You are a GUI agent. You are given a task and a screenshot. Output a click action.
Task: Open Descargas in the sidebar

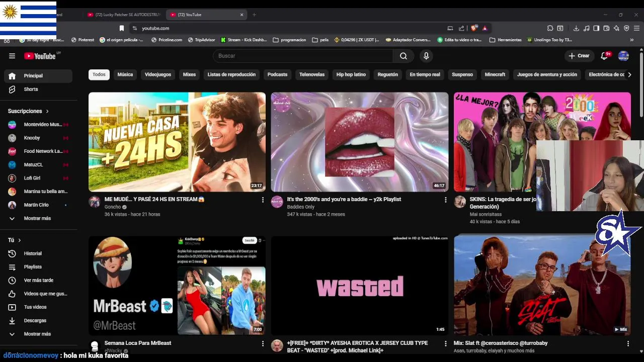point(38,320)
